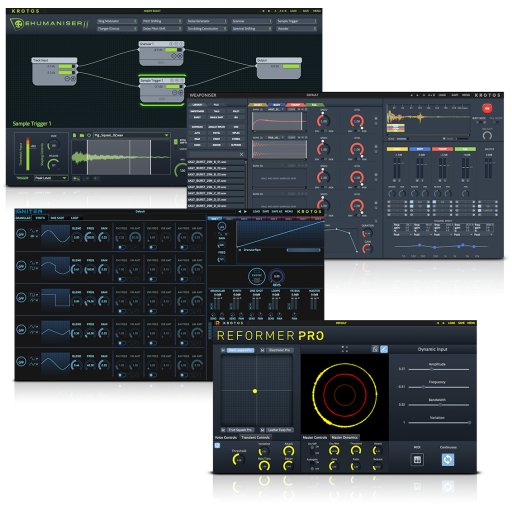
Task: Select the Track Input node in Dehumaniser
Action: 54,71
